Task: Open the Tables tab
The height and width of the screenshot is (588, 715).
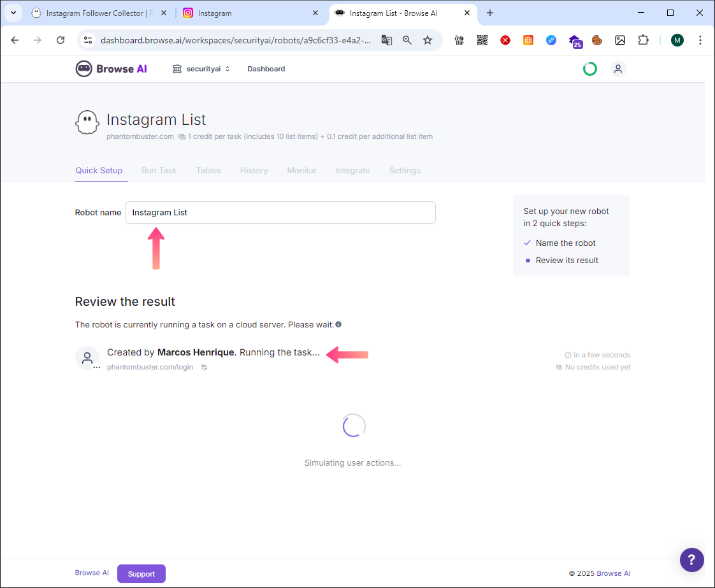Action: (x=208, y=171)
